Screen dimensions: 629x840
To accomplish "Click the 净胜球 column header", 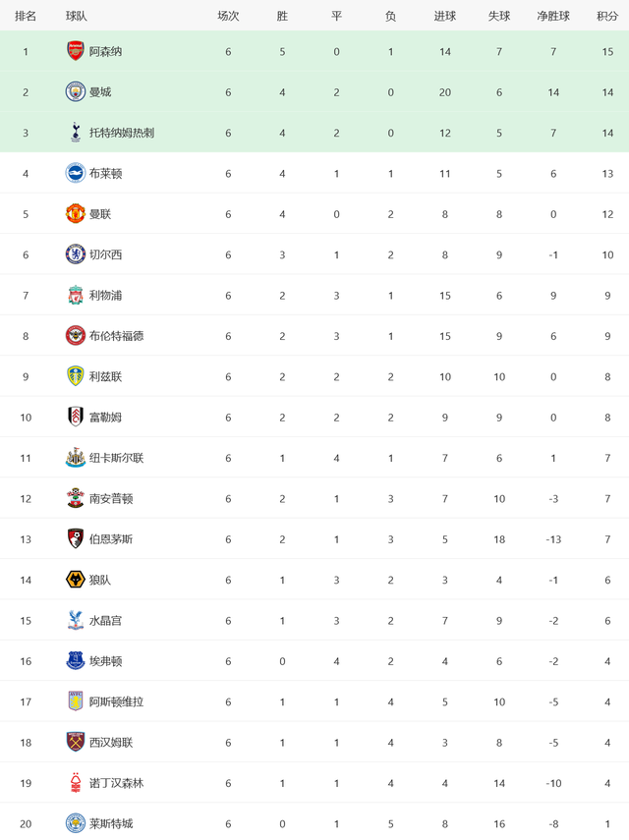I will tap(553, 16).
